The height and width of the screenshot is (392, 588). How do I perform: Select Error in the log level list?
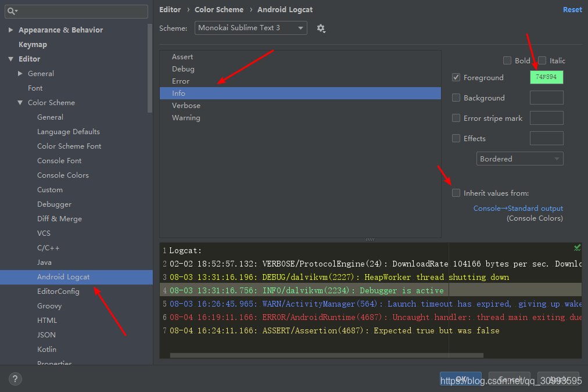pos(300,81)
